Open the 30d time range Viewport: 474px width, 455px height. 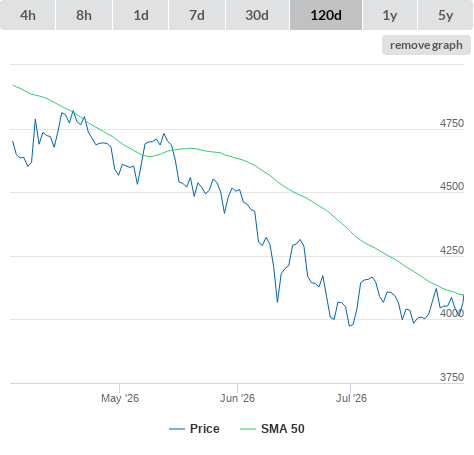point(257,15)
